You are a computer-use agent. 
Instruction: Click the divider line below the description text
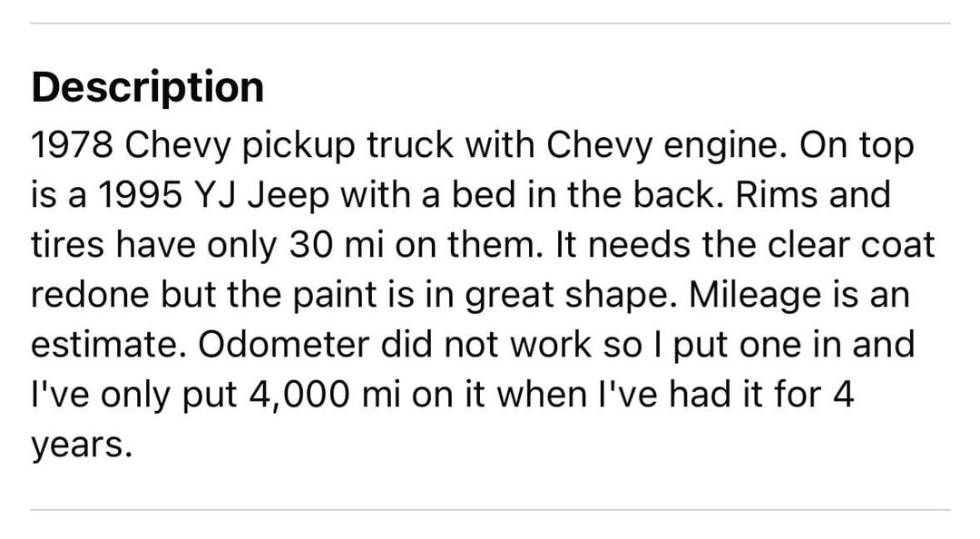tap(490, 510)
